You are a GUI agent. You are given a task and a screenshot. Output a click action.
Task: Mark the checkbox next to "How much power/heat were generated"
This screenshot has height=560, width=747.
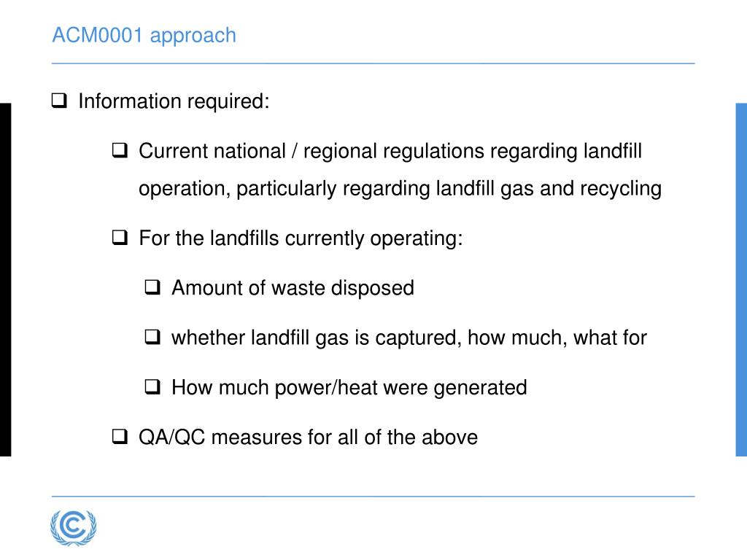(152, 387)
